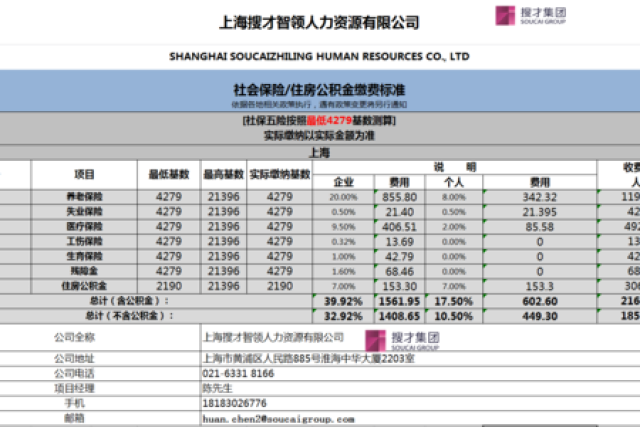The height and width of the screenshot is (427, 640).
Task: Click the 失业保险 row label
Action: click(84, 211)
